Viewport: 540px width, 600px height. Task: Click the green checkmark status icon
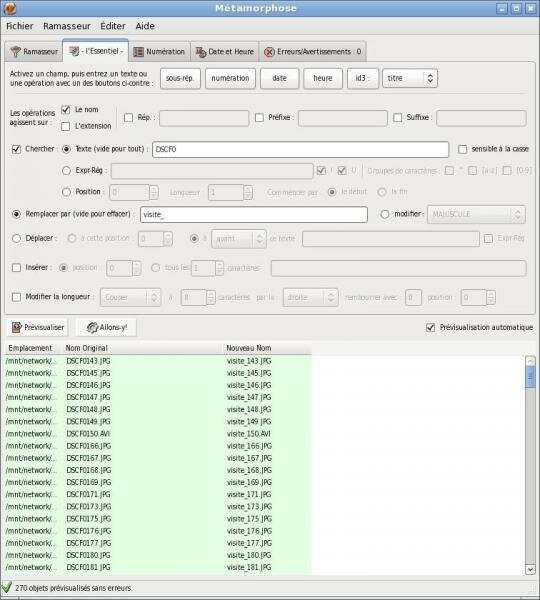point(7,587)
